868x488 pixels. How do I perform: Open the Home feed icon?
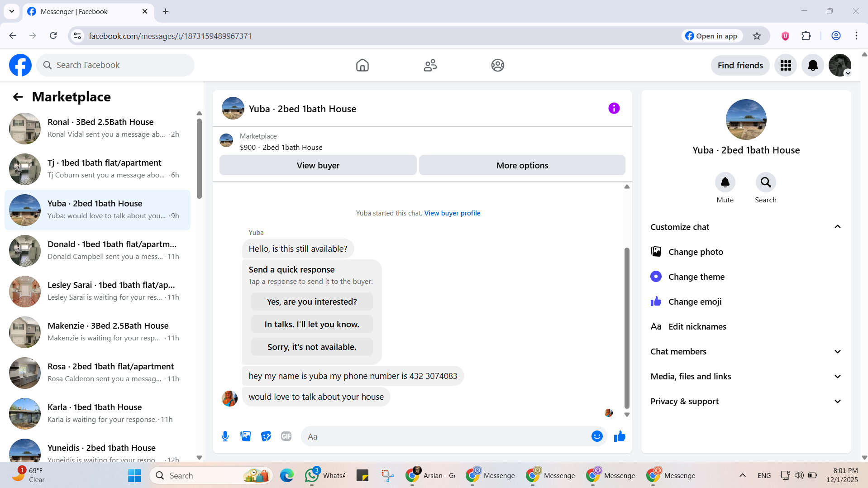click(362, 65)
